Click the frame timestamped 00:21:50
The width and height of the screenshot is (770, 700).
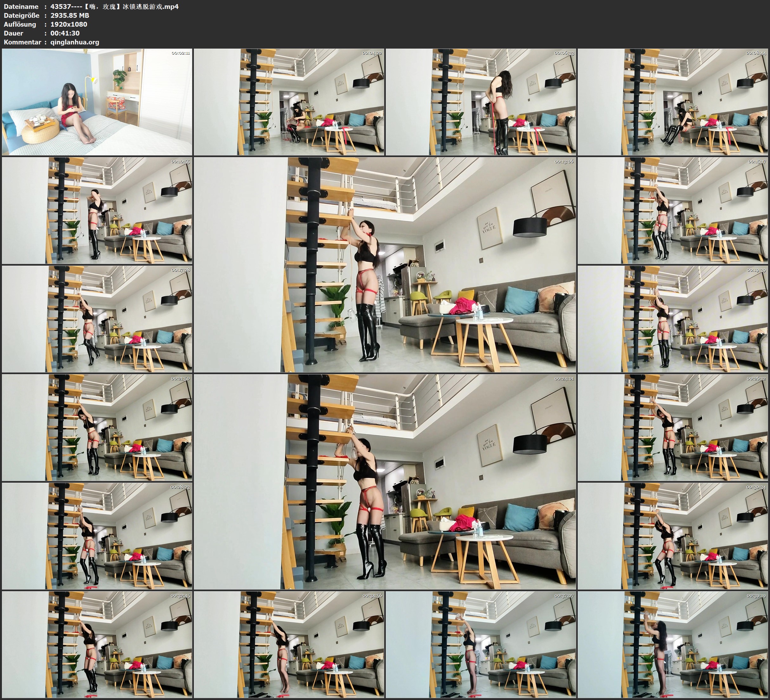[97, 427]
